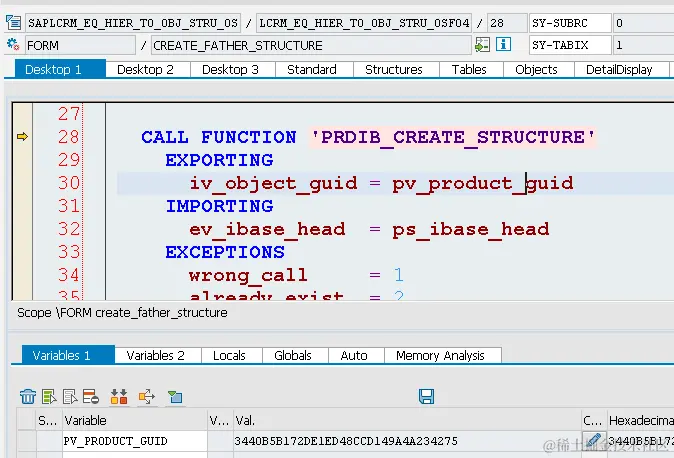The image size is (674, 458).
Task: Click the Variable column header
Action: [135, 420]
